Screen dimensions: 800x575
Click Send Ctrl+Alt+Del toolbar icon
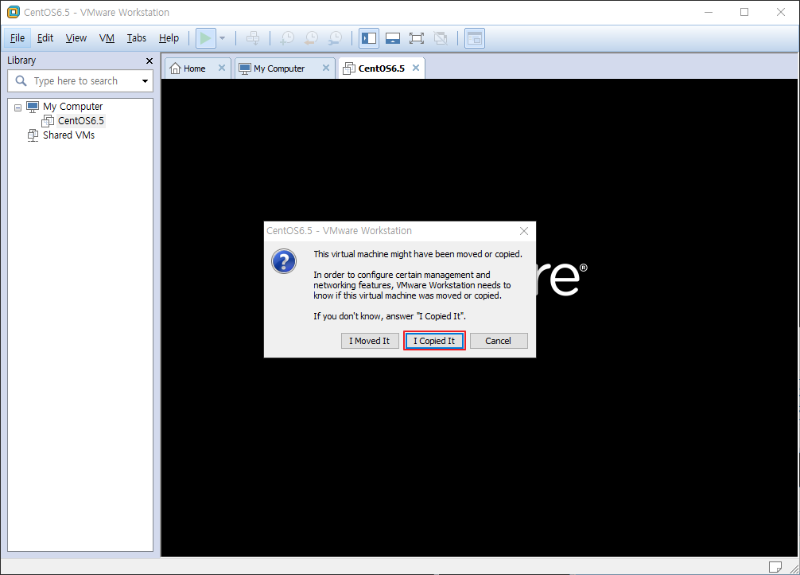tap(253, 38)
